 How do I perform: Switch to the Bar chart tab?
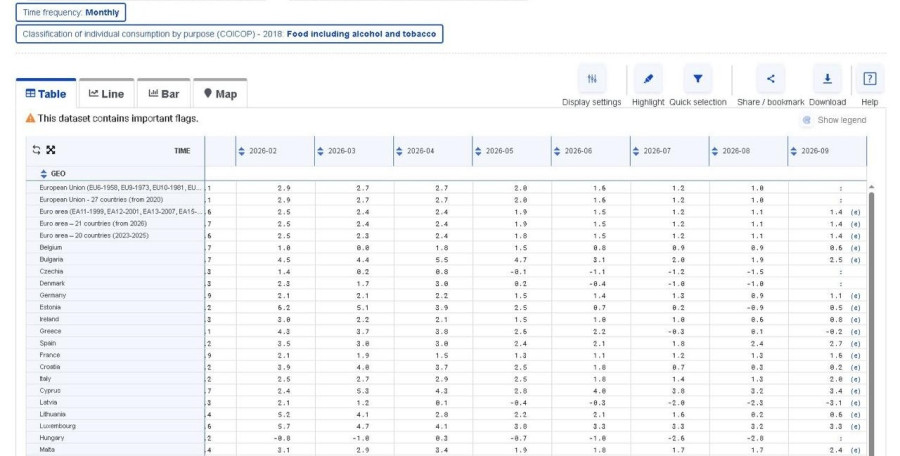coord(164,94)
